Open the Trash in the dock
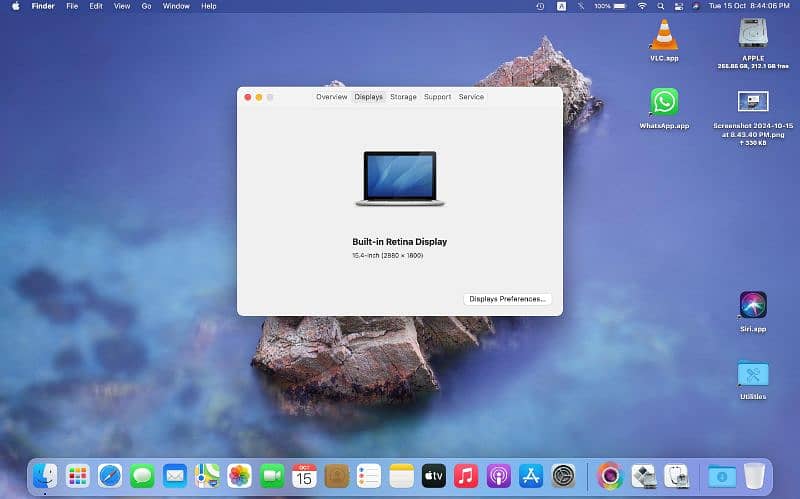 point(753,476)
